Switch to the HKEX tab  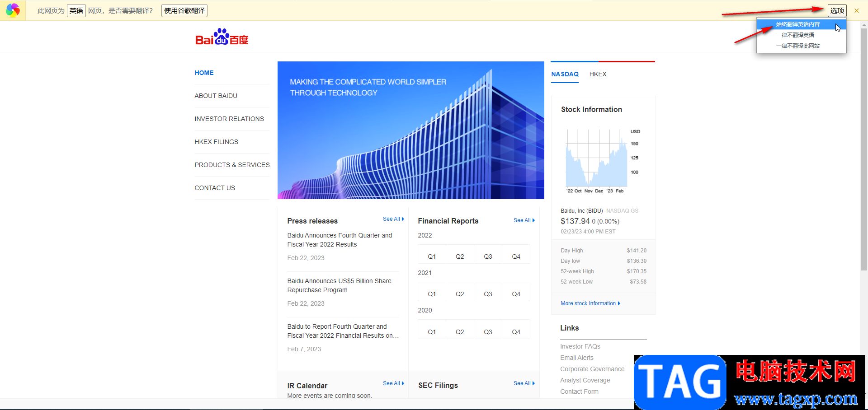click(598, 74)
